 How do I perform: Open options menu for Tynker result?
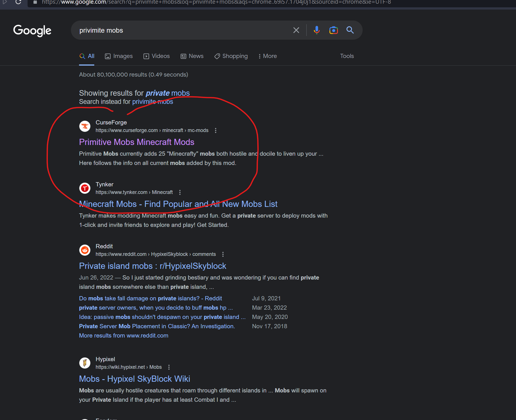tap(180, 193)
